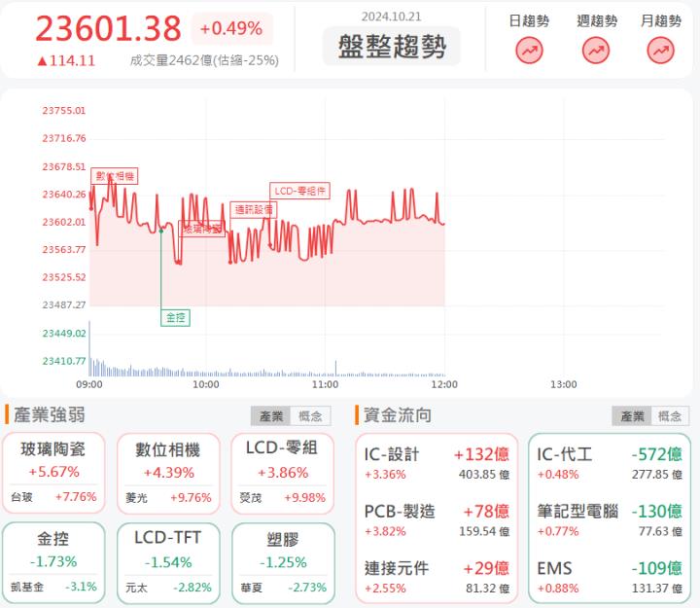Screen dimensions: 700x608
Task: Select the 產業 tab in 產業強弱 section
Action: (271, 416)
